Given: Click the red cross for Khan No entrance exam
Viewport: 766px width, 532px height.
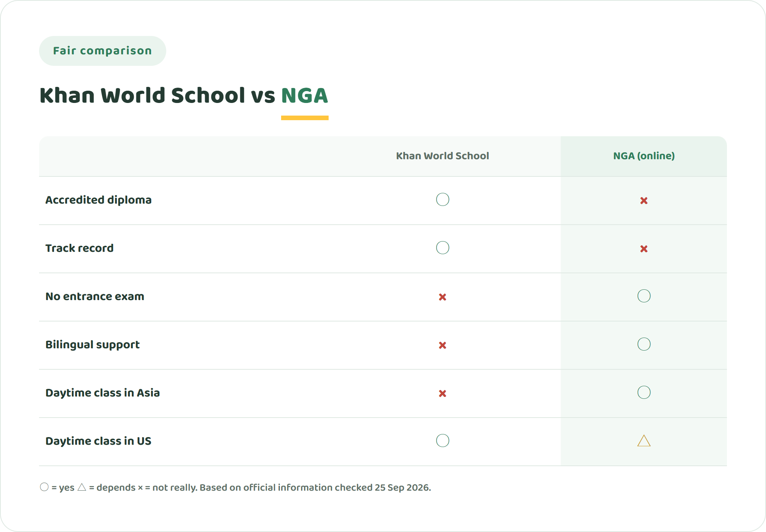Looking at the screenshot, I should 442,297.
